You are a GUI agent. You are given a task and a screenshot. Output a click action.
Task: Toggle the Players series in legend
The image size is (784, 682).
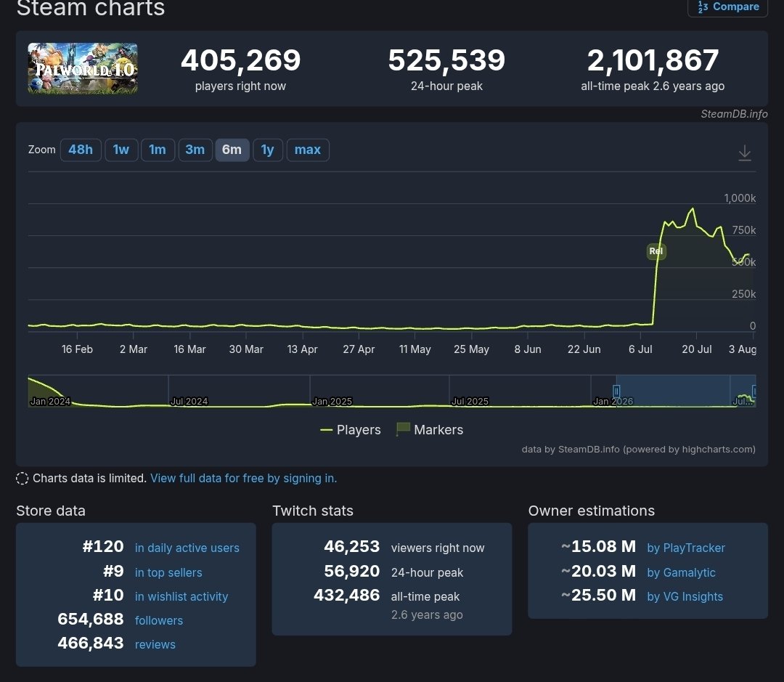(351, 430)
